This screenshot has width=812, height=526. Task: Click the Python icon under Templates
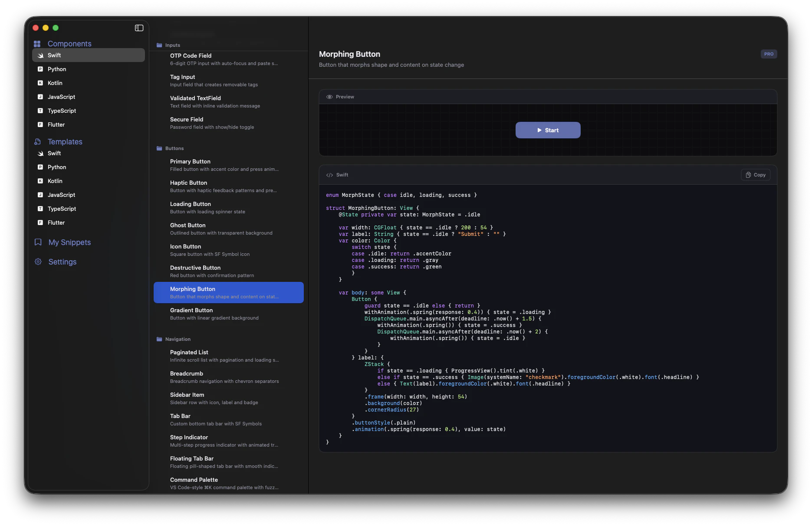40,167
